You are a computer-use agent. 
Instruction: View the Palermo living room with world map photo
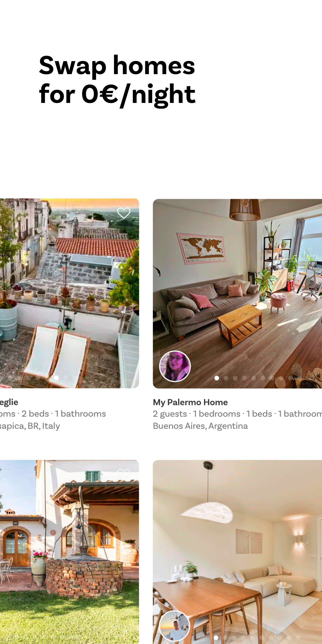[x=237, y=293]
